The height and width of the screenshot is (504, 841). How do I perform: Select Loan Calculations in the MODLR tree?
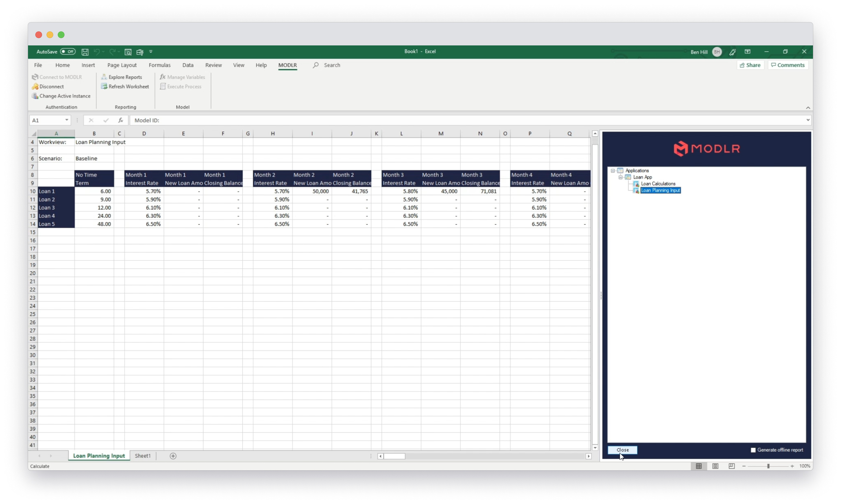tap(658, 184)
